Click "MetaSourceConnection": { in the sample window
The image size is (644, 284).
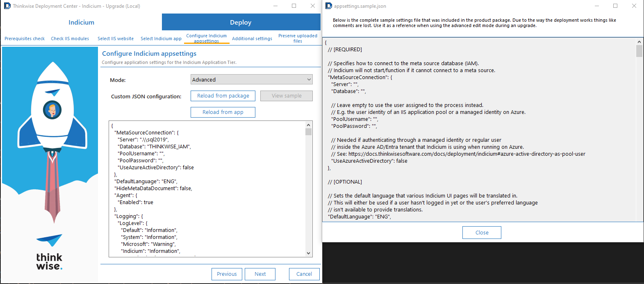360,77
